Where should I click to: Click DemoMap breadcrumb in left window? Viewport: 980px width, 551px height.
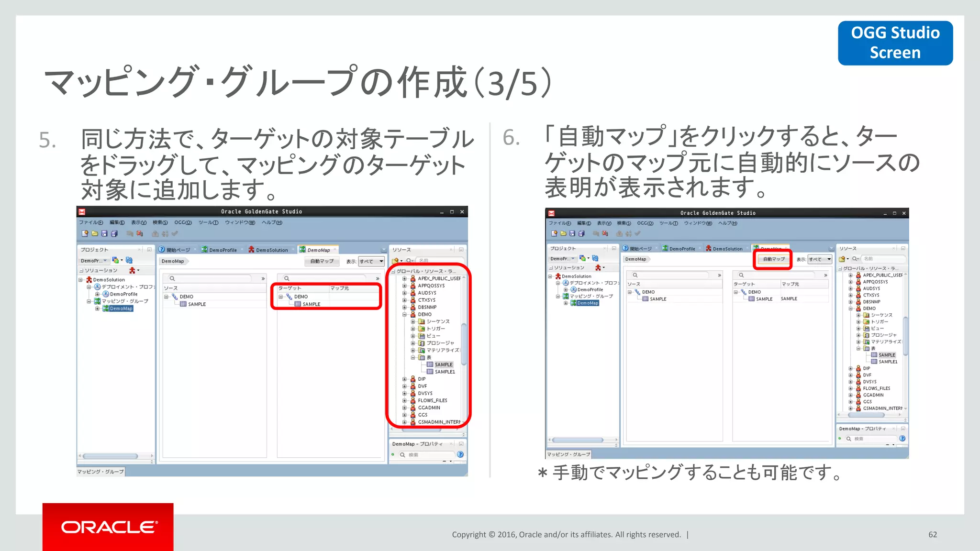173,261
